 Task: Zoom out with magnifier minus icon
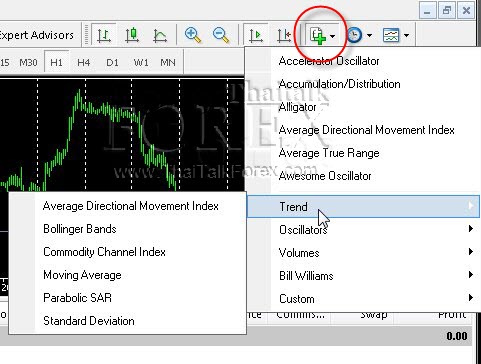pyautogui.click(x=221, y=35)
